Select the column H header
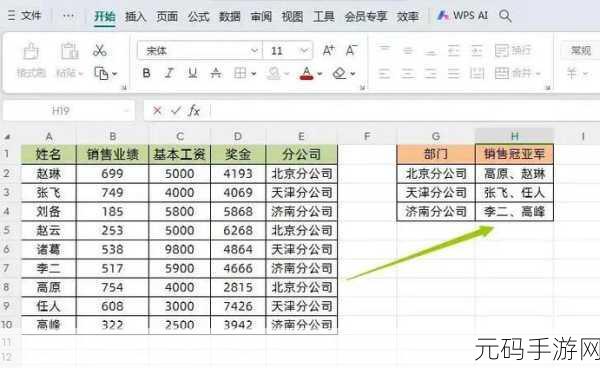The width and height of the screenshot is (600, 368). [514, 136]
